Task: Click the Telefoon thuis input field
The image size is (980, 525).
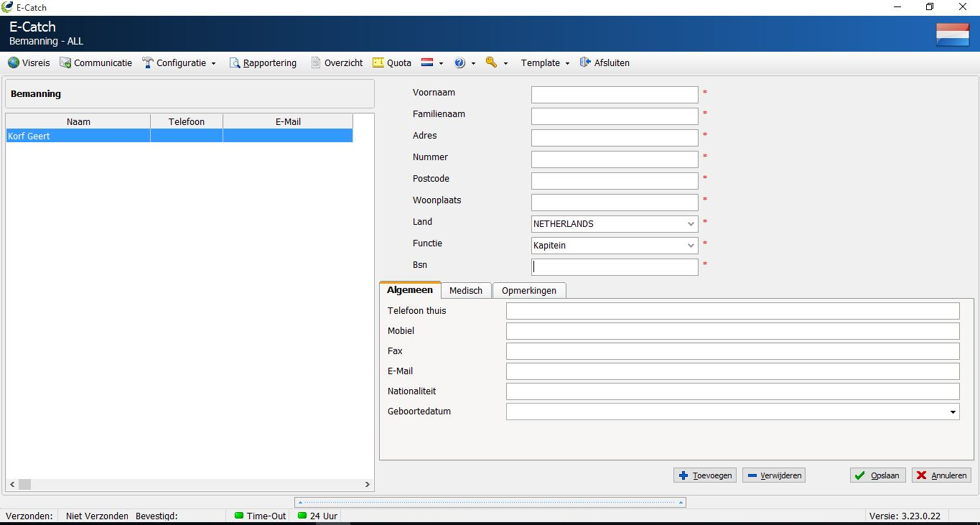Action: click(x=733, y=311)
